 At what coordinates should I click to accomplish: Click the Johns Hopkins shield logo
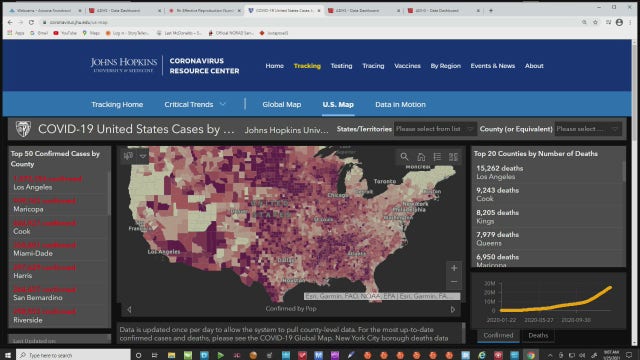tap(23, 129)
